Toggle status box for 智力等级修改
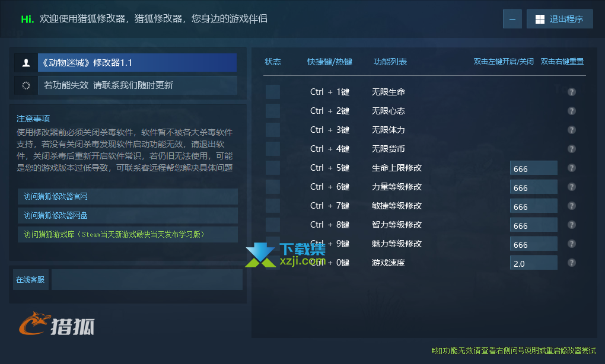This screenshot has width=605, height=364. click(273, 225)
